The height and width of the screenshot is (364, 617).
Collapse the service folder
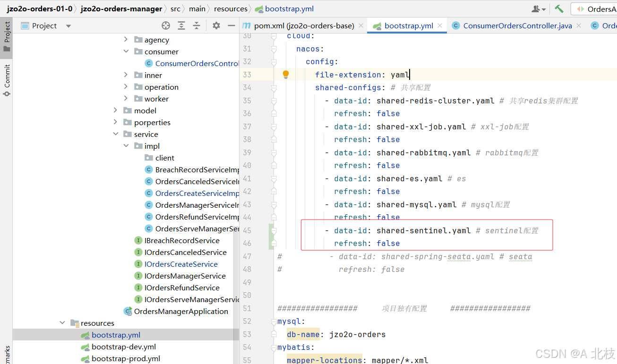(115, 134)
